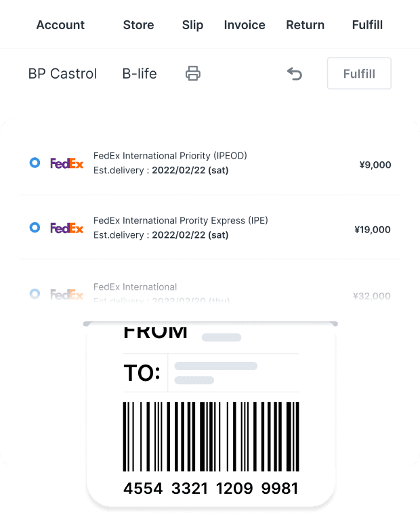Click the shipping label barcode

point(211,436)
